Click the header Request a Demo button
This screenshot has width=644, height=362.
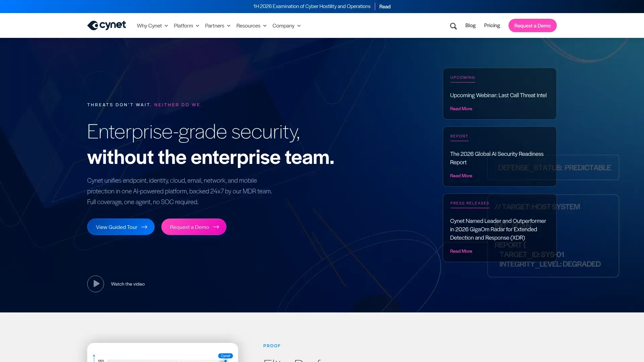click(x=532, y=25)
